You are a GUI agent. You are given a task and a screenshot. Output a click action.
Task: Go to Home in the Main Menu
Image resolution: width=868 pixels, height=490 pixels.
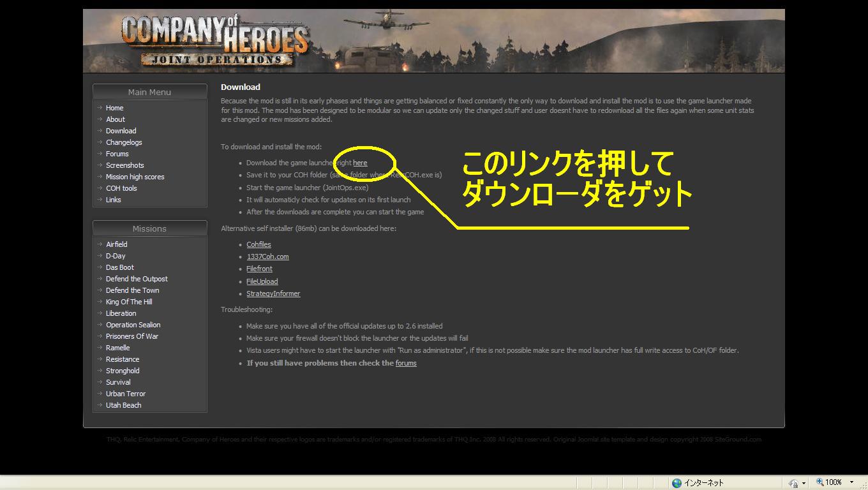point(115,108)
